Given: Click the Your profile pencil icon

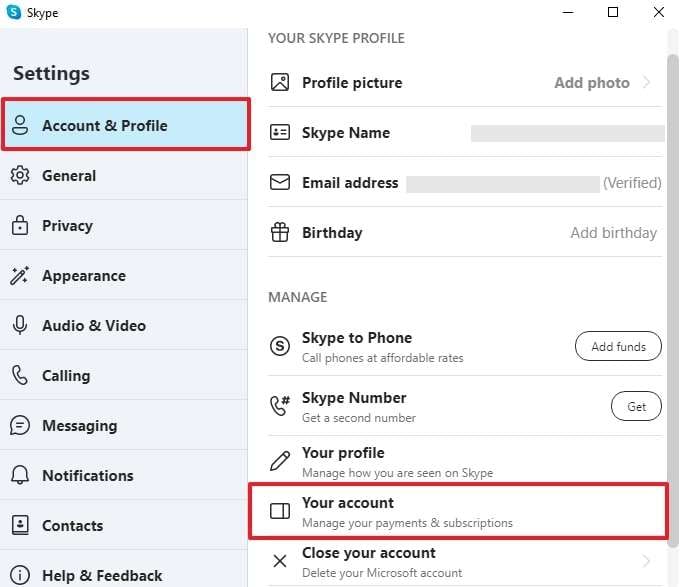Looking at the screenshot, I should point(281,461).
